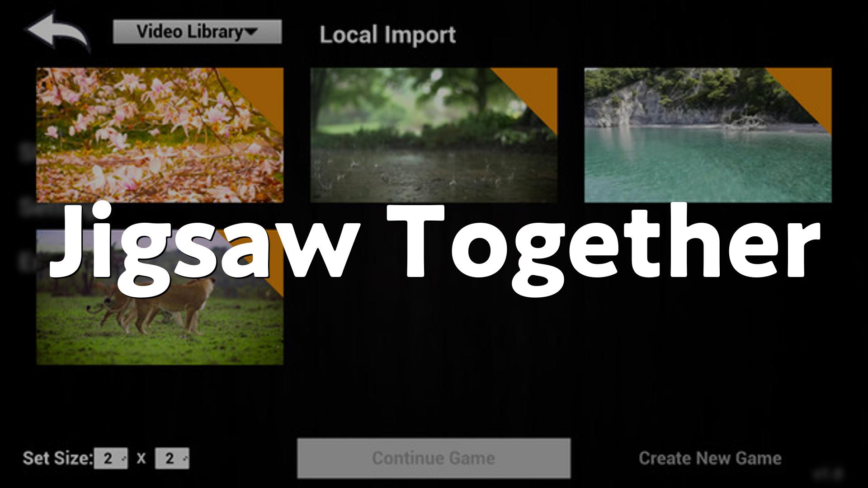Open the second Set Size number dropdown

tap(172, 458)
